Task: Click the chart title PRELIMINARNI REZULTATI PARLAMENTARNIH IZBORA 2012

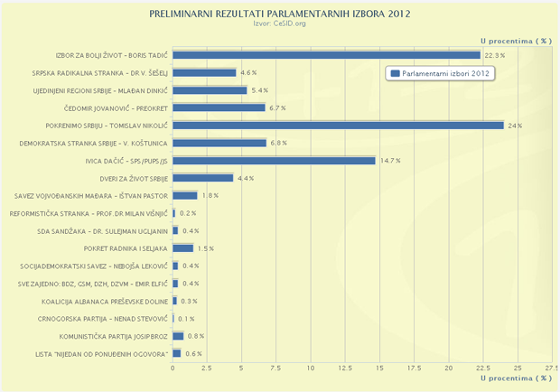Action: [x=280, y=14]
